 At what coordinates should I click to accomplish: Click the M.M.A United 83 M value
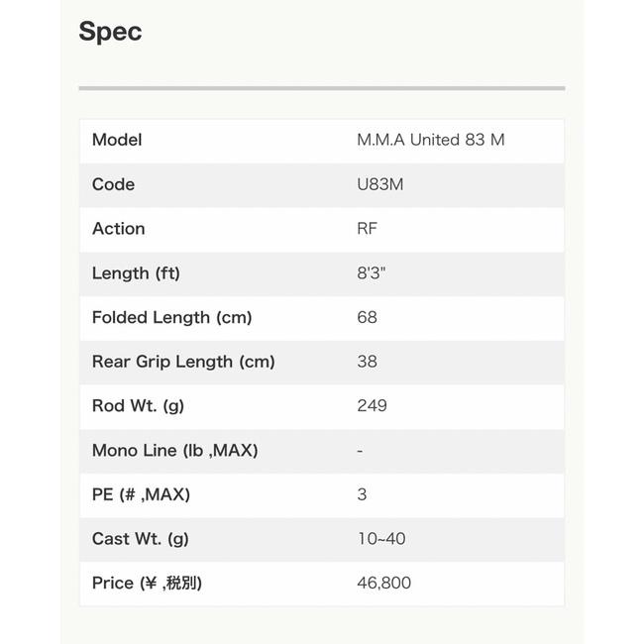pos(430,140)
